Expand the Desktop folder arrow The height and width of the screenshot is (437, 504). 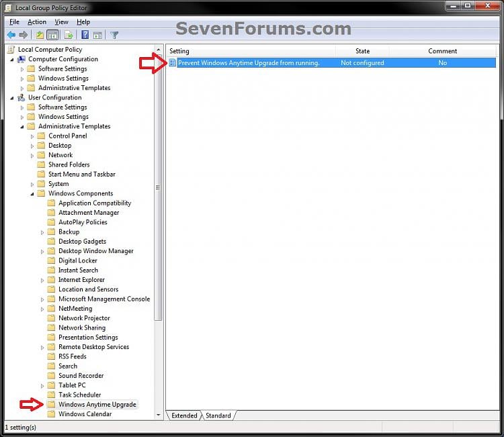[x=32, y=146]
